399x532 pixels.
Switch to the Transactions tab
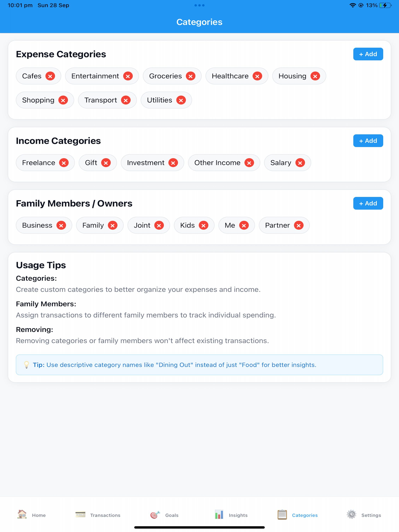98,515
